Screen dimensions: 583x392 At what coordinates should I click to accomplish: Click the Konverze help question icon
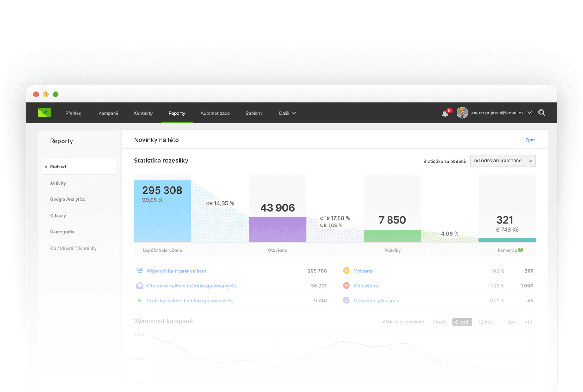coord(520,250)
